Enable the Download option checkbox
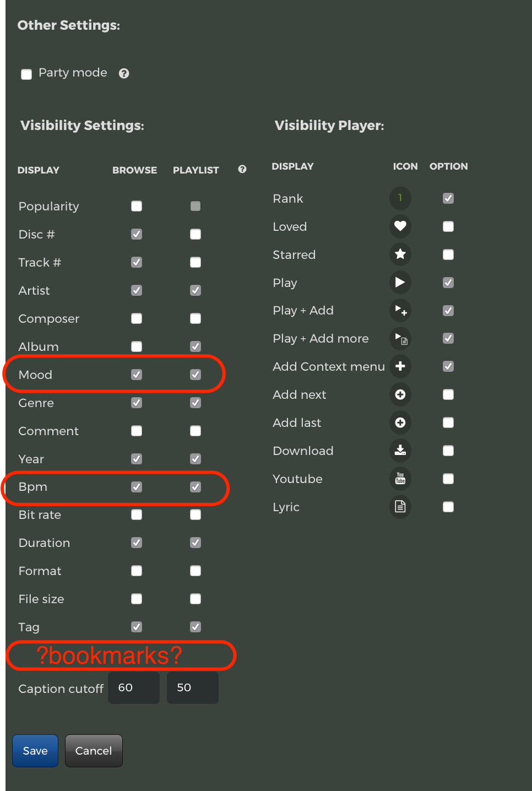 [448, 451]
